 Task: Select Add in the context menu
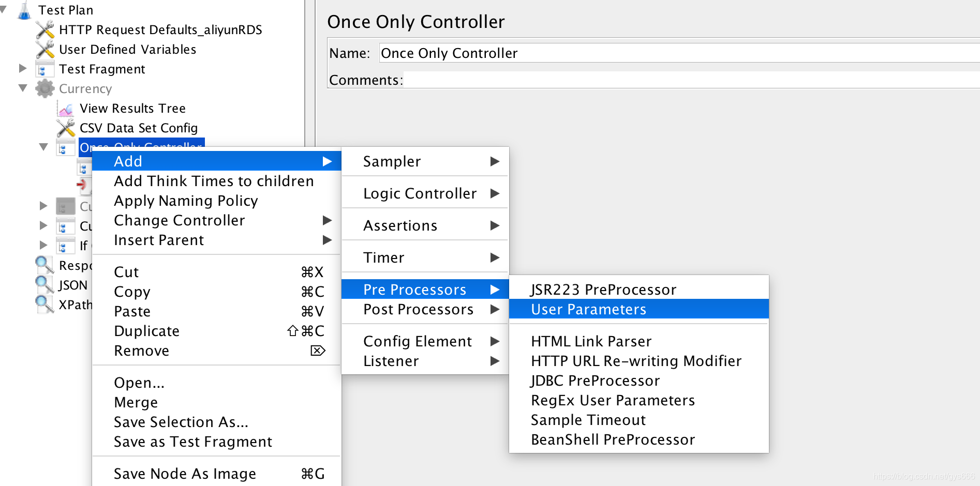pyautogui.click(x=216, y=161)
